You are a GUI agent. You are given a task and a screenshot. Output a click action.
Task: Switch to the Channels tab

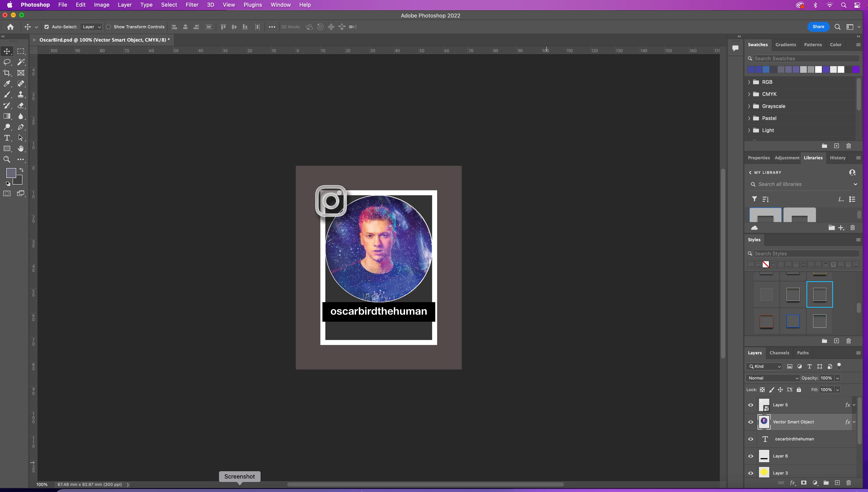[x=779, y=353]
